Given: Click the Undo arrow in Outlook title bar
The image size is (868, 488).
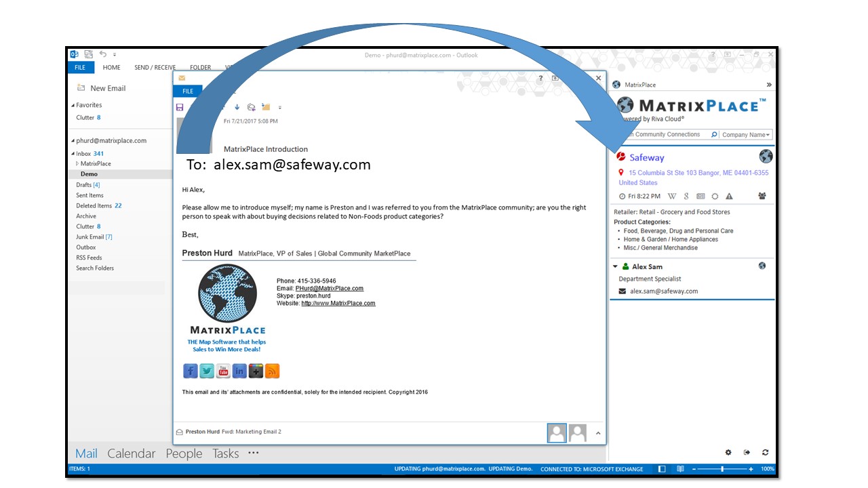Looking at the screenshot, I should (103, 54).
